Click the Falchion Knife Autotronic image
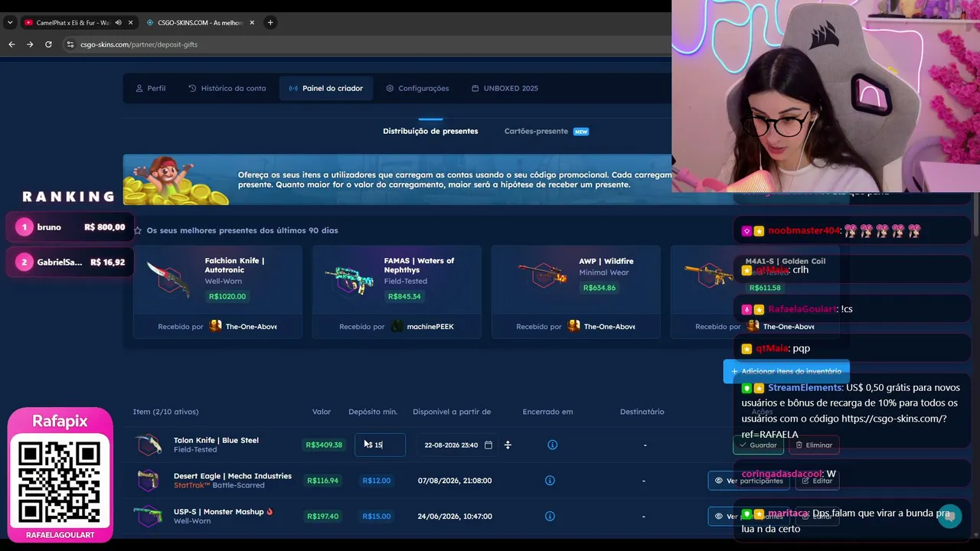The width and height of the screenshot is (980, 551). (168, 278)
